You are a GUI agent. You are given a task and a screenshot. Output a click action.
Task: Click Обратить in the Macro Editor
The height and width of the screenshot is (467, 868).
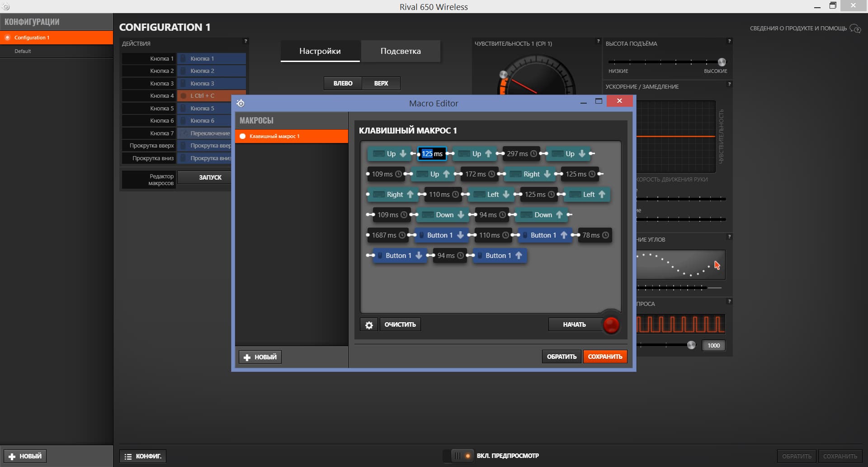click(x=561, y=357)
